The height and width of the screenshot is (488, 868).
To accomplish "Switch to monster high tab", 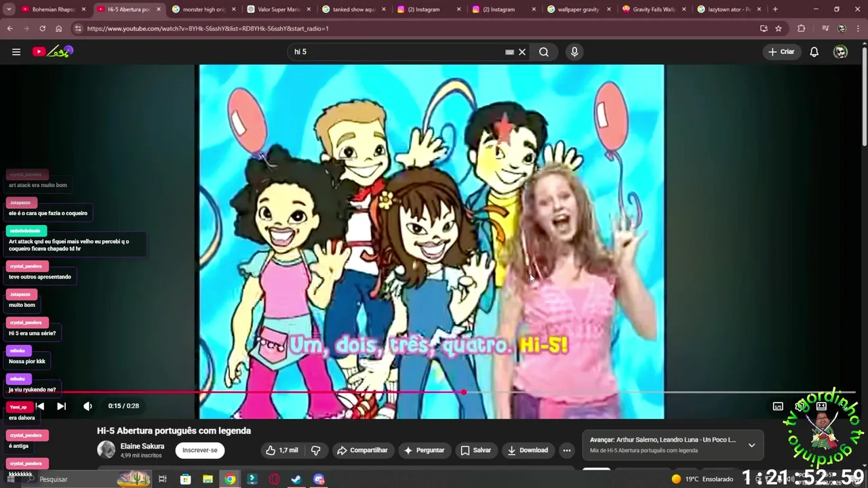I will click(x=203, y=9).
